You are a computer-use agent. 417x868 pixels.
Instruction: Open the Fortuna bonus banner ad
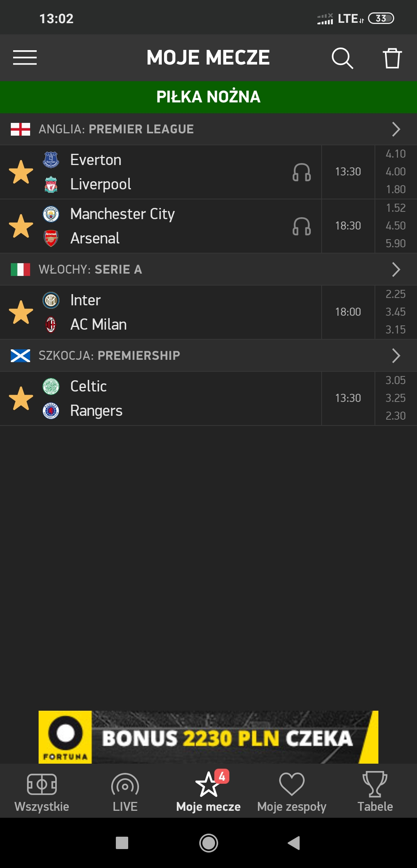coord(208,737)
